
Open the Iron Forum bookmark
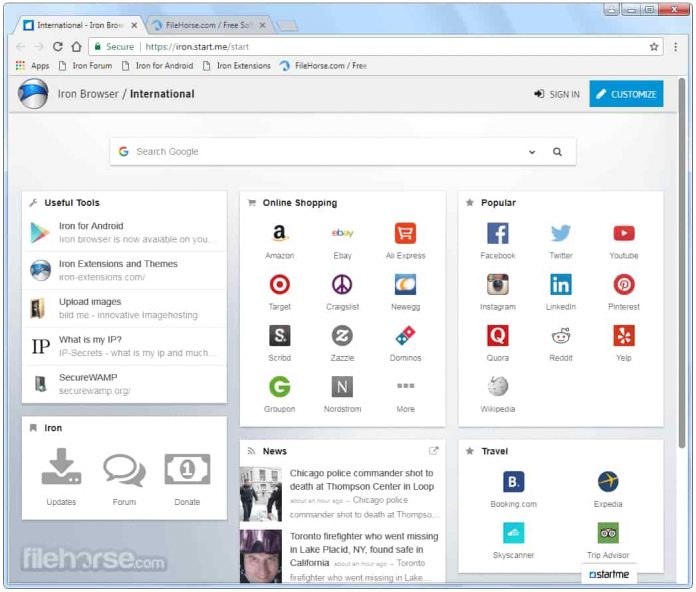86,66
